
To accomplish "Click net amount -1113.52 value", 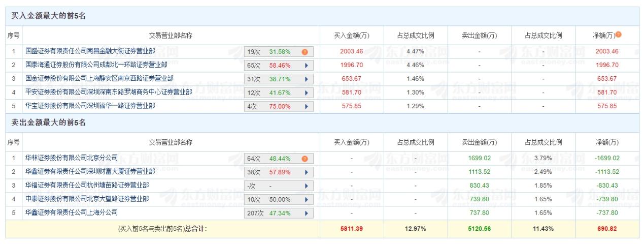I will click(607, 172).
